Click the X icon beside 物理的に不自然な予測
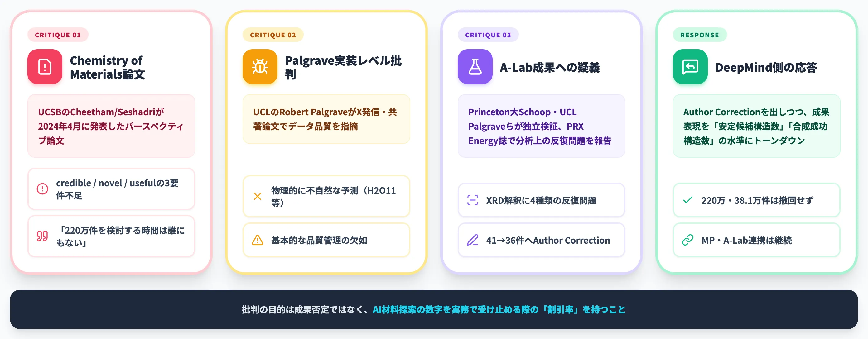The width and height of the screenshot is (868, 339). [x=258, y=196]
